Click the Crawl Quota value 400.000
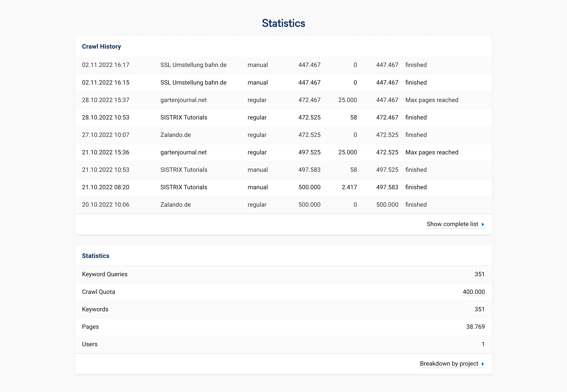The width and height of the screenshot is (567, 392). tap(474, 292)
